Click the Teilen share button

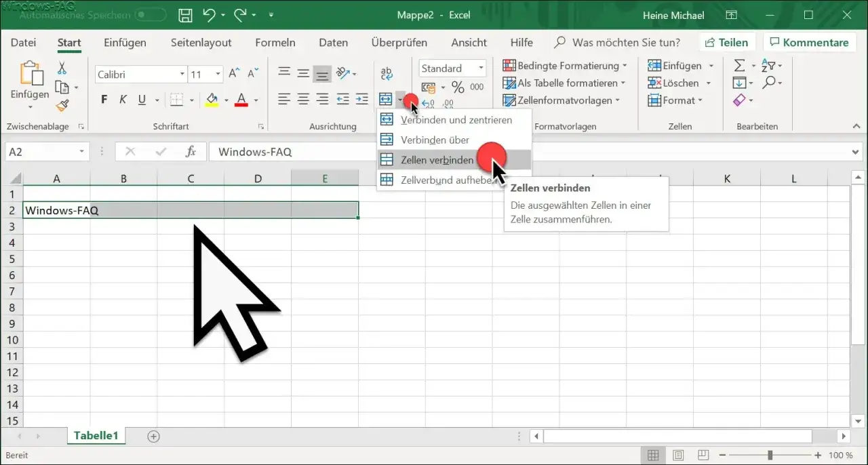[x=726, y=42]
